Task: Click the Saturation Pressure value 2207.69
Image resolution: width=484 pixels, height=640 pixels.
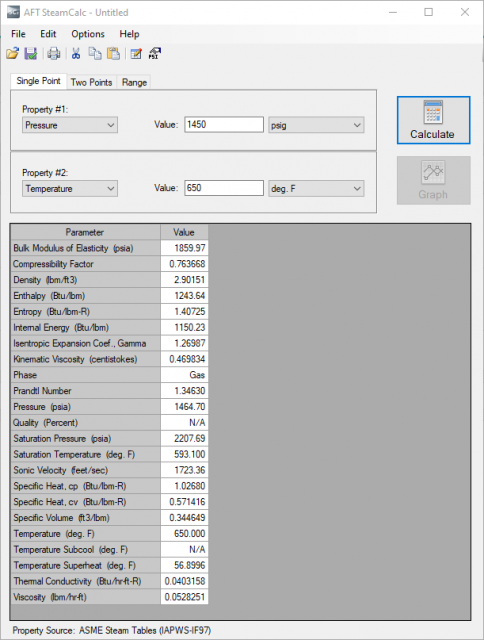Action: 184,439
